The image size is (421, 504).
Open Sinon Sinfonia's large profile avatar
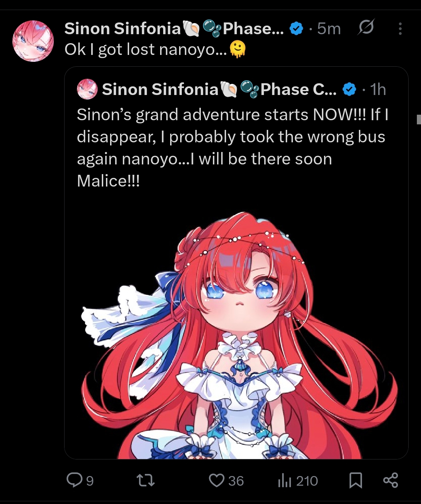33,41
